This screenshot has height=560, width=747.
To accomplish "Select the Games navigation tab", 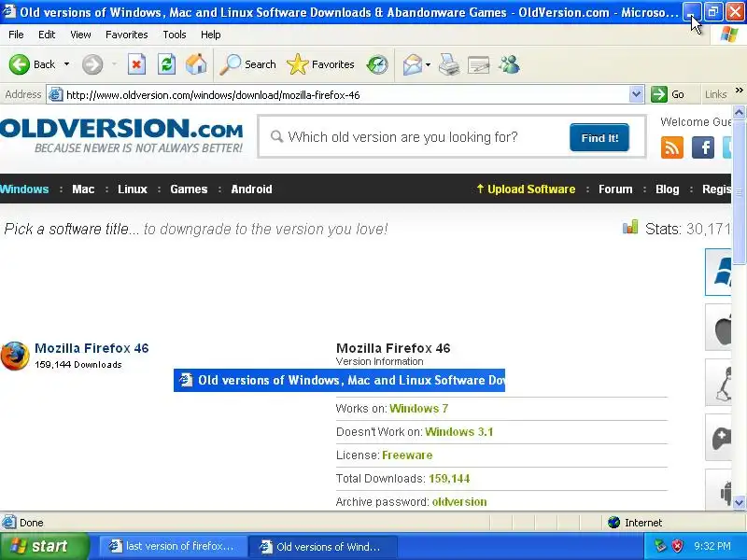I will [189, 189].
